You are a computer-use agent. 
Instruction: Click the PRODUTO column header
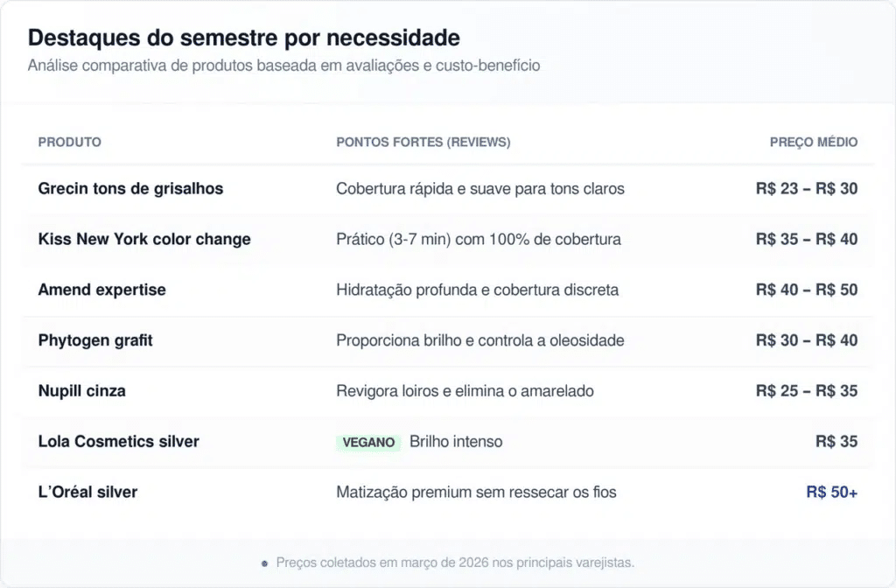click(70, 142)
